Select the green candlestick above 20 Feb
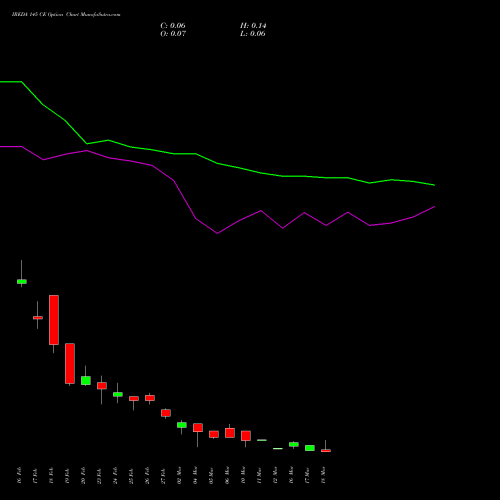Viewport: 500px width, 500px height. point(86,380)
